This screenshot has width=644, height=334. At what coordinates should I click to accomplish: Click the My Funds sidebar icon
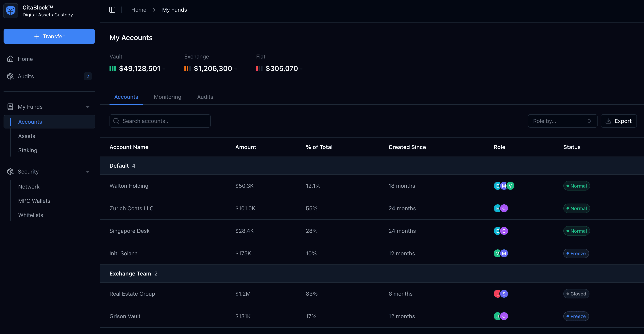pyautogui.click(x=10, y=107)
